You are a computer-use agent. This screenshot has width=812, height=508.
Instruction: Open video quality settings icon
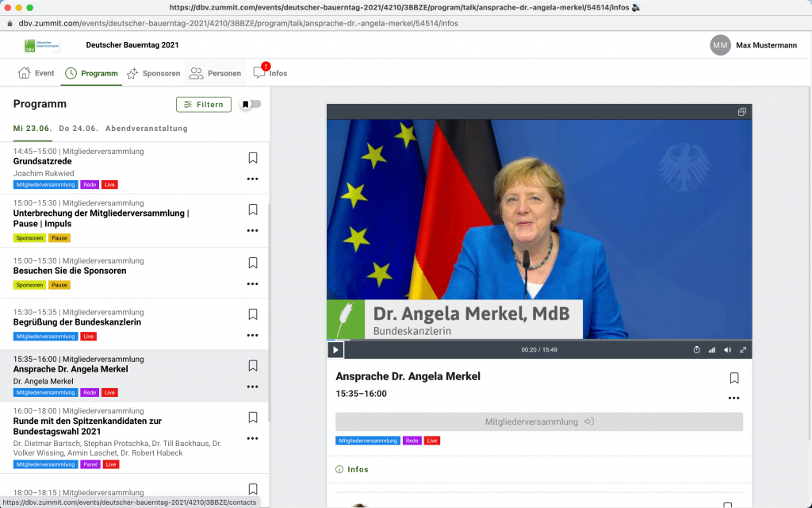point(711,350)
